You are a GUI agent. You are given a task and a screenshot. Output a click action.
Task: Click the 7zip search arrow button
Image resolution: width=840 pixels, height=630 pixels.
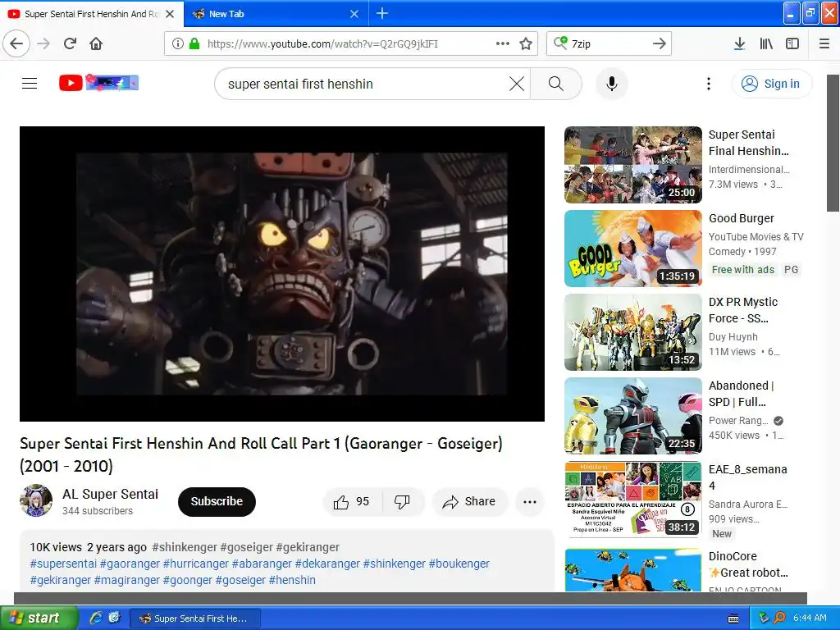[x=660, y=43]
